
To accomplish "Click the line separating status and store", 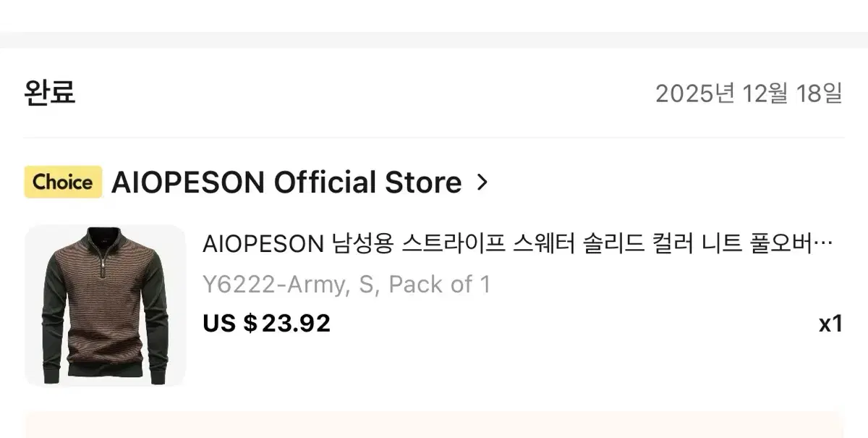I will (x=434, y=138).
